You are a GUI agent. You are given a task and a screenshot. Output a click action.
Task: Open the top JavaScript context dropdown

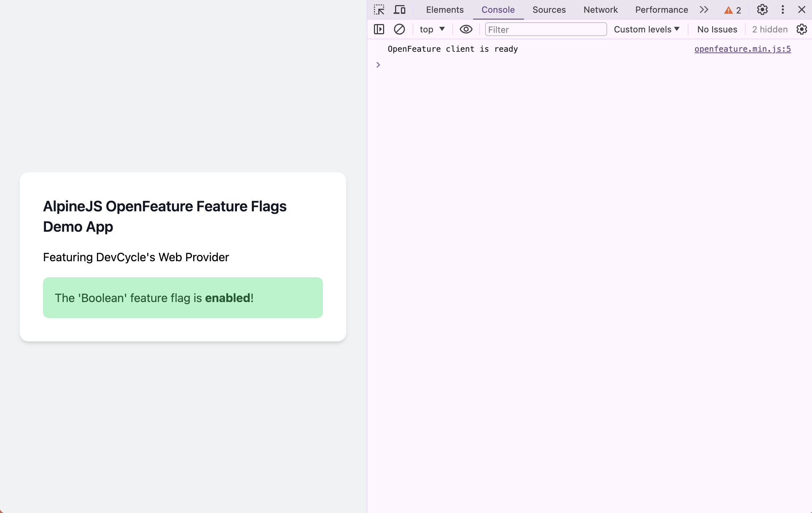432,29
